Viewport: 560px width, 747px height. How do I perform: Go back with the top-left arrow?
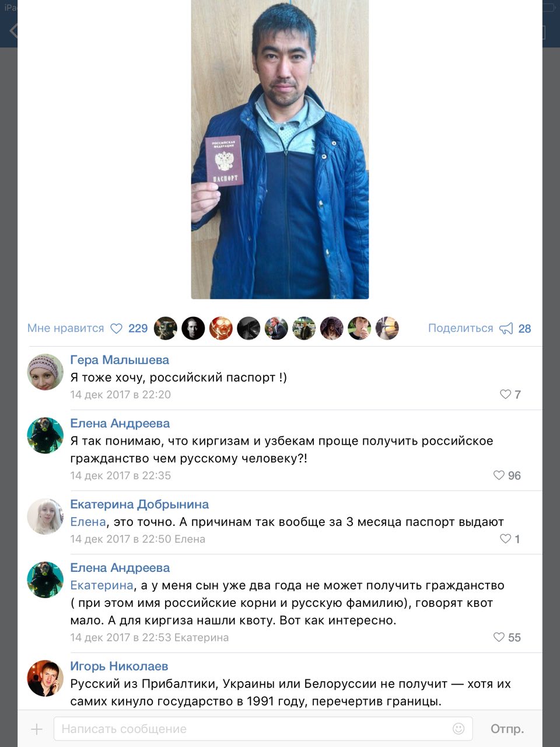coord(13,30)
